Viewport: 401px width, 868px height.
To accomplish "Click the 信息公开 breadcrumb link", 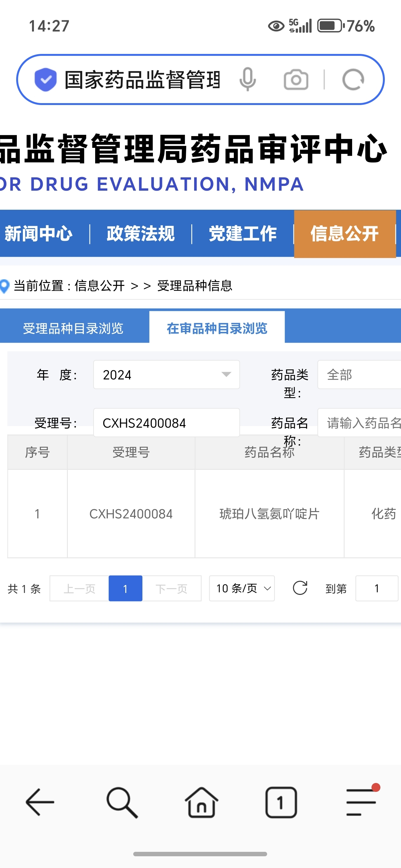I will click(x=100, y=286).
